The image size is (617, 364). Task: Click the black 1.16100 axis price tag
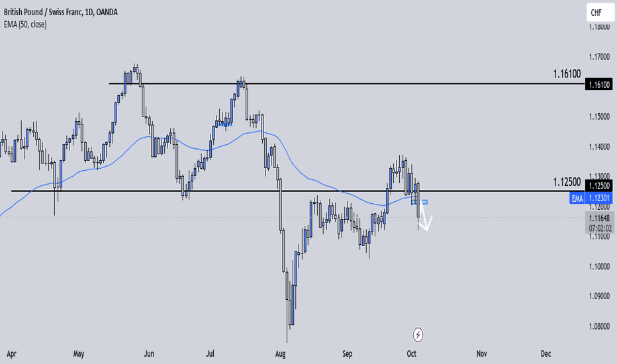(x=599, y=84)
